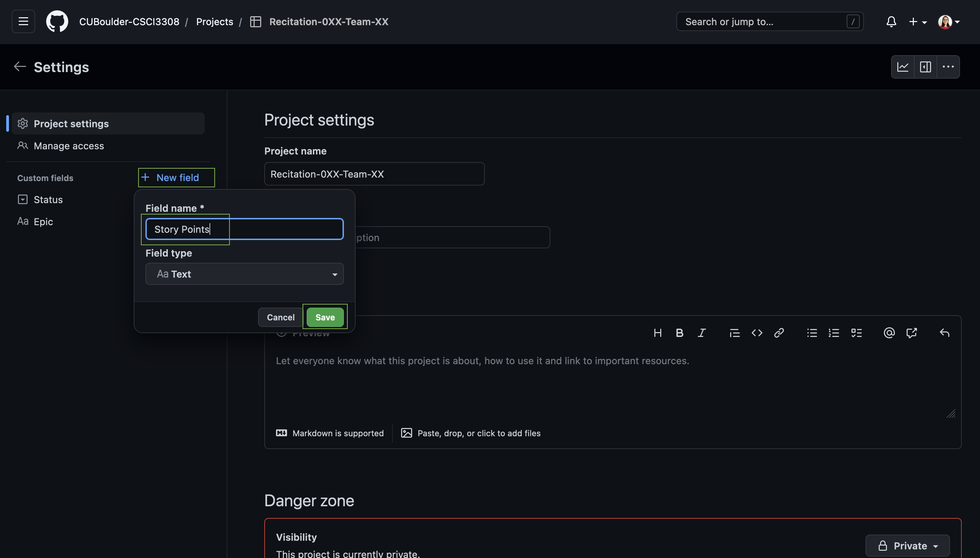980x558 pixels.
Task: Insert a quote block in README editor
Action: point(735,333)
